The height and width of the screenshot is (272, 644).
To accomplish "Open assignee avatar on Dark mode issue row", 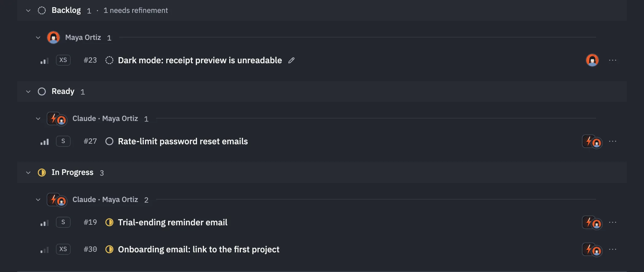I will (592, 60).
